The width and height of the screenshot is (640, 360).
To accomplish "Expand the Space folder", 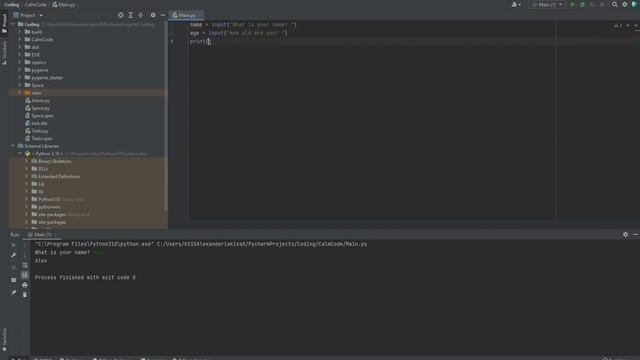I will (20, 85).
